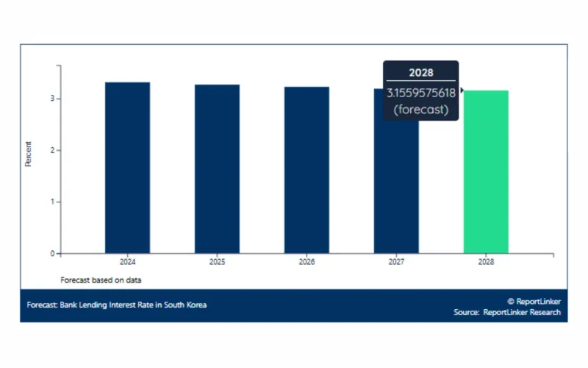The width and height of the screenshot is (588, 368).
Task: Click the x-axis label 2025
Action: [217, 262]
